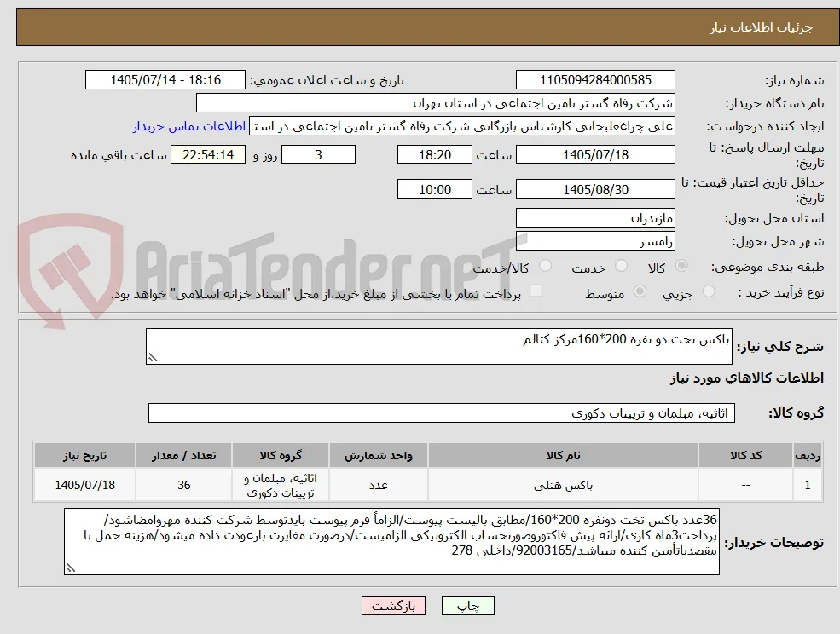The height and width of the screenshot is (634, 840).
Task: Click the validity time 10:00 field
Action: tap(434, 189)
